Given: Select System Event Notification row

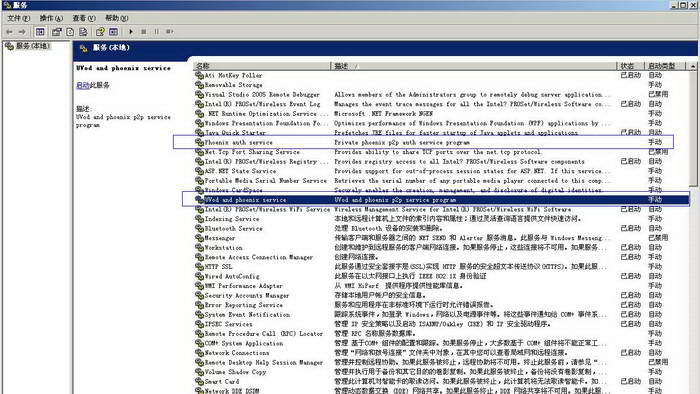Looking at the screenshot, I should click(x=442, y=315).
